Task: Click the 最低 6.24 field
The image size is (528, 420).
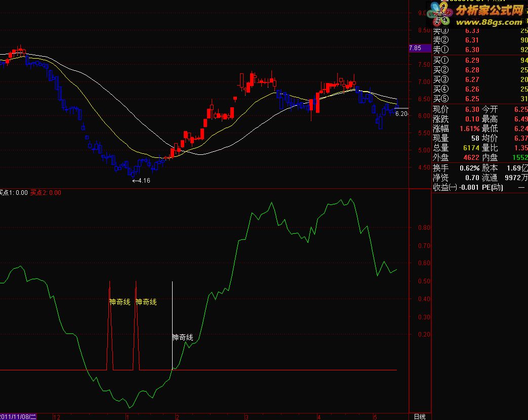Action: [505, 129]
